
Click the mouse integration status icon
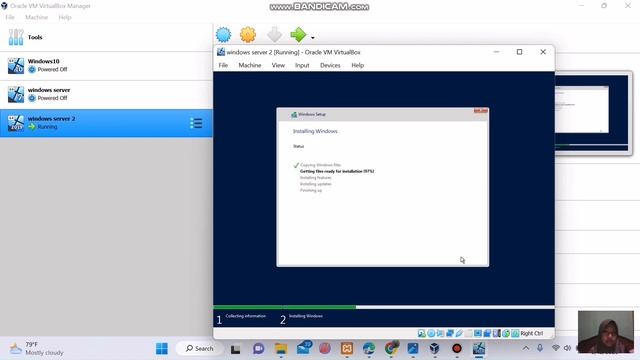point(506,333)
